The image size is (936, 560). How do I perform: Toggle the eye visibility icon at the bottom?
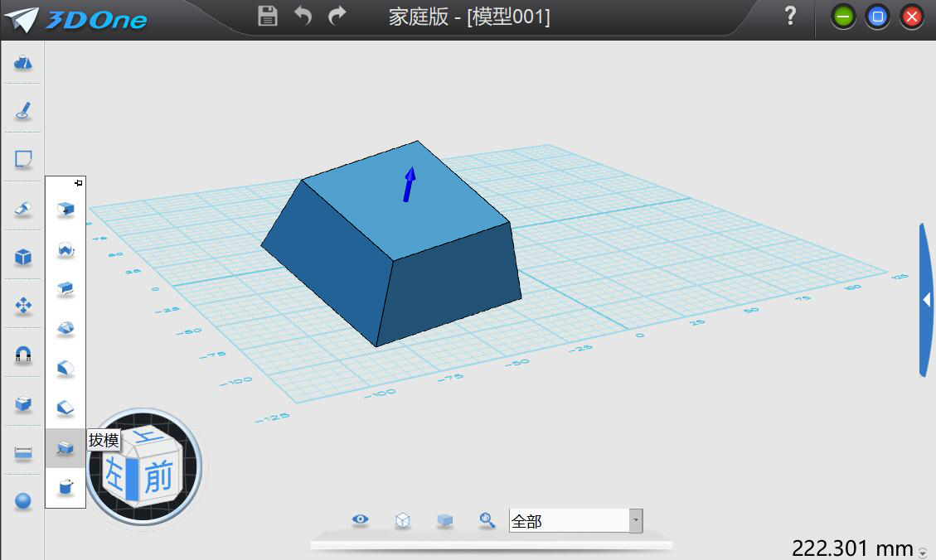click(x=360, y=519)
